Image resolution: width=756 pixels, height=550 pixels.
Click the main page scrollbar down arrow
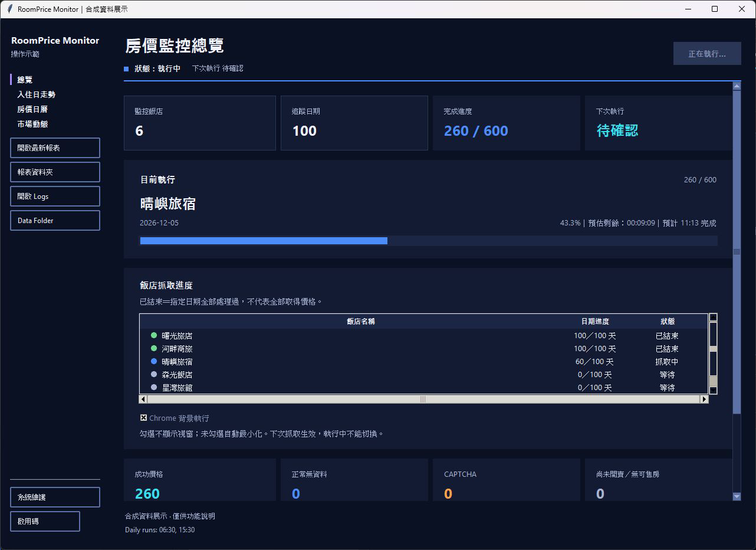pos(737,497)
